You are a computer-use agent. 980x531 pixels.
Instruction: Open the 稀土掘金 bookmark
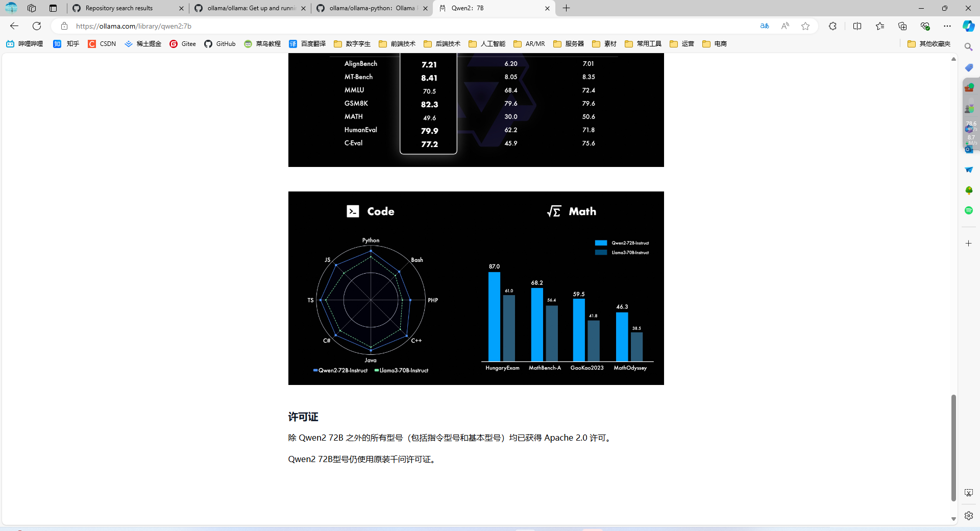click(143, 44)
